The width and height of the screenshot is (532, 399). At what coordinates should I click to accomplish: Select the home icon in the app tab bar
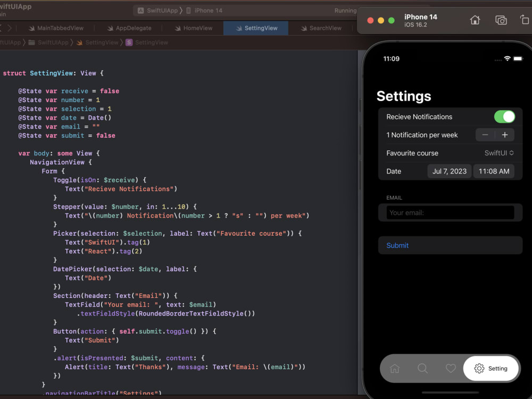click(x=394, y=368)
